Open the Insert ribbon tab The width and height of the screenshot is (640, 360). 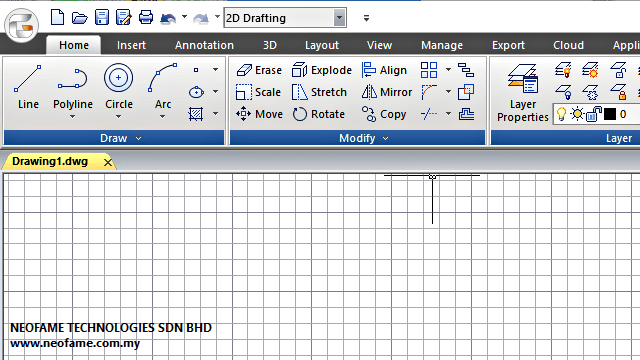click(131, 45)
